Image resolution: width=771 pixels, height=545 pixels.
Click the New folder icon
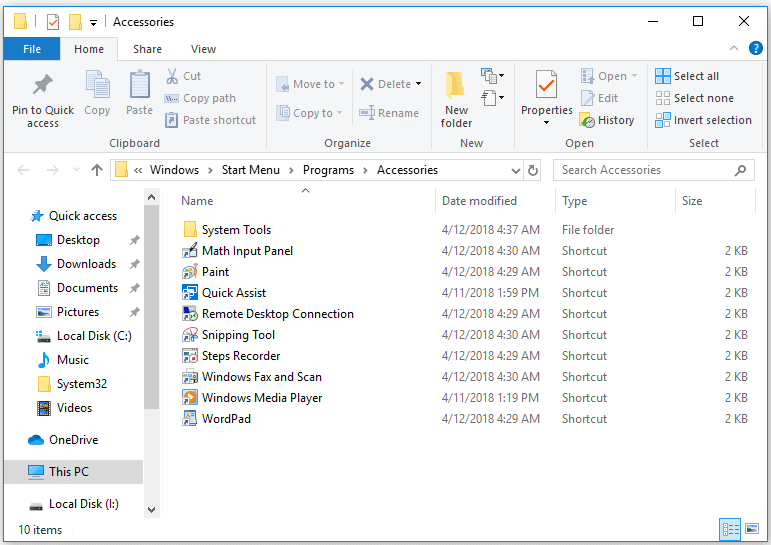(x=455, y=85)
